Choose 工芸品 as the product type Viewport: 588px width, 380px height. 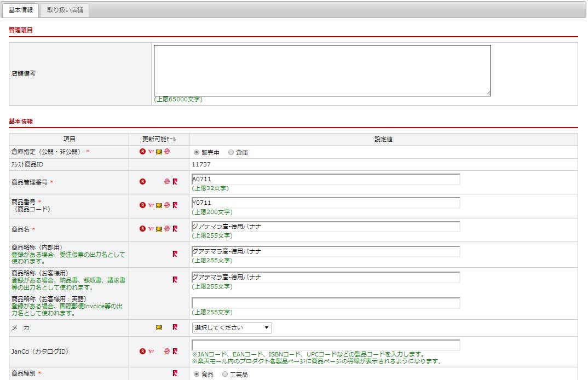tap(225, 374)
